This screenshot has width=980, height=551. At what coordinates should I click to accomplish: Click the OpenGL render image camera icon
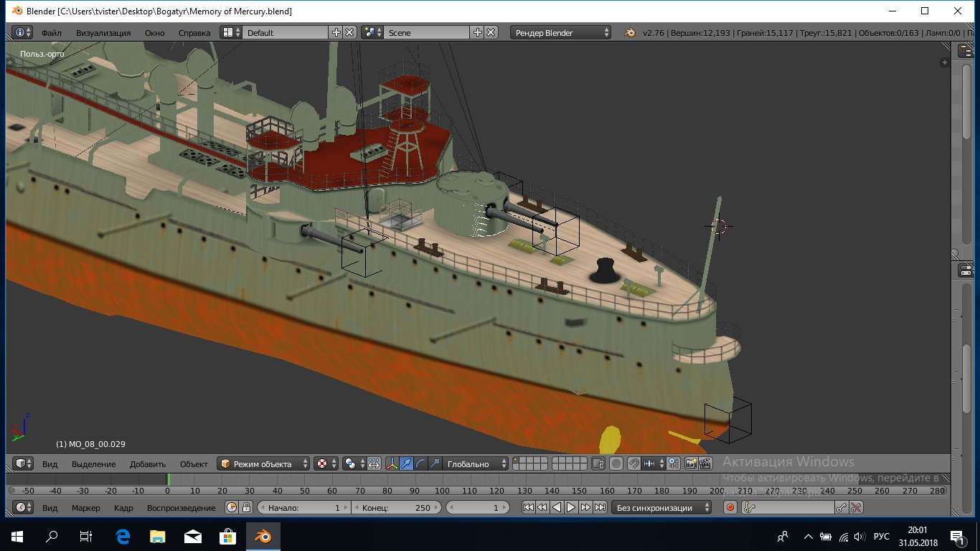(x=692, y=463)
